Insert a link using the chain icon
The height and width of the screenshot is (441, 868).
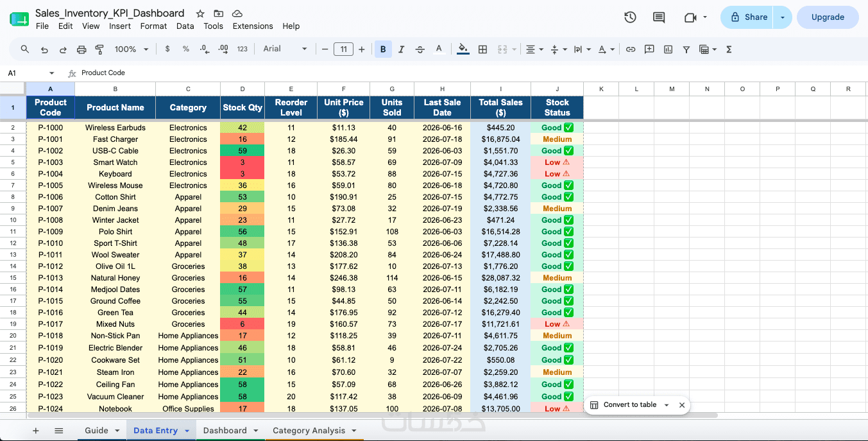pyautogui.click(x=631, y=49)
